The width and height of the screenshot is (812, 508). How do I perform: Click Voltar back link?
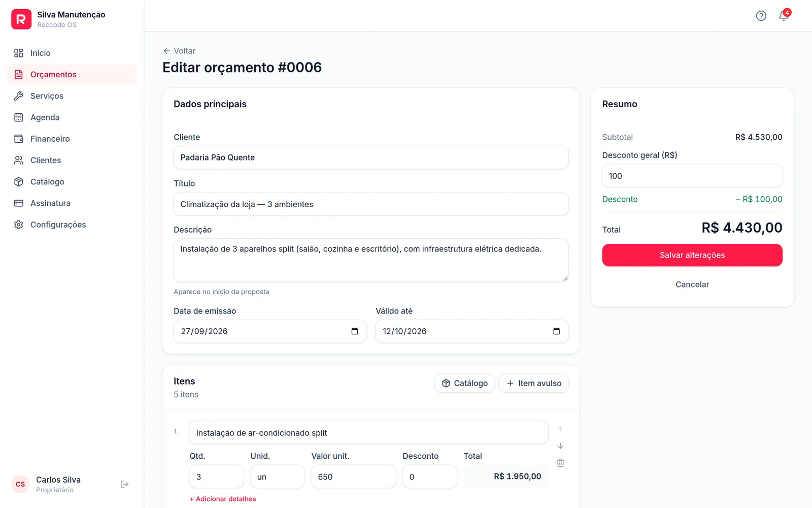click(179, 51)
